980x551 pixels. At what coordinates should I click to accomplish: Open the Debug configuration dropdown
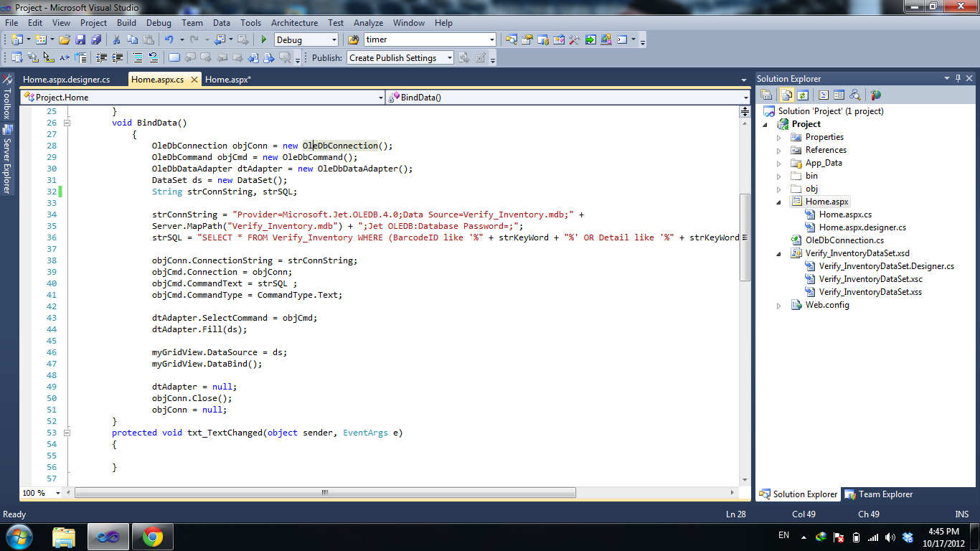tap(334, 40)
